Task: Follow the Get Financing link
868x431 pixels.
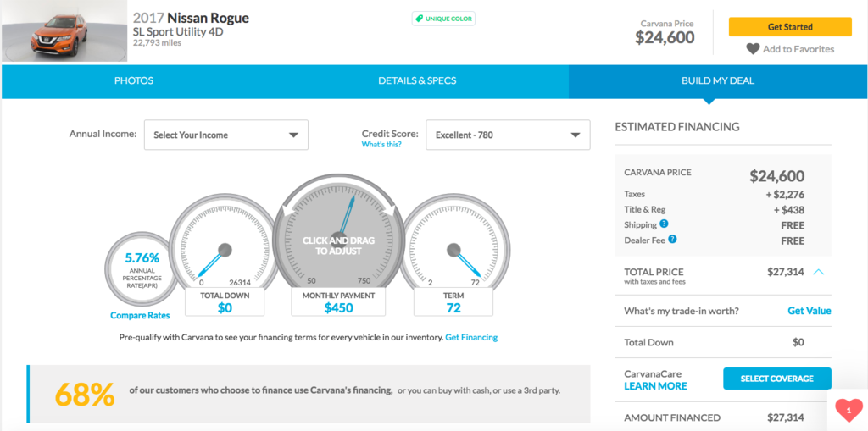Action: [471, 337]
